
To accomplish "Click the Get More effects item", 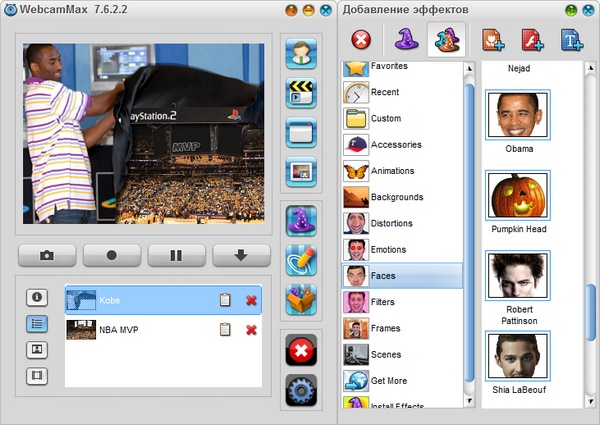I will point(402,381).
